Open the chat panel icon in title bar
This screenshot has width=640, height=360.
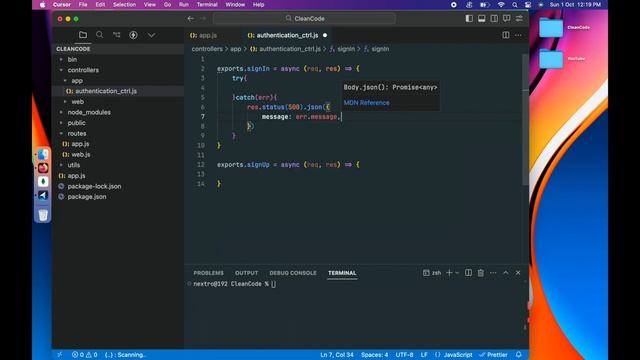pyautogui.click(x=507, y=18)
